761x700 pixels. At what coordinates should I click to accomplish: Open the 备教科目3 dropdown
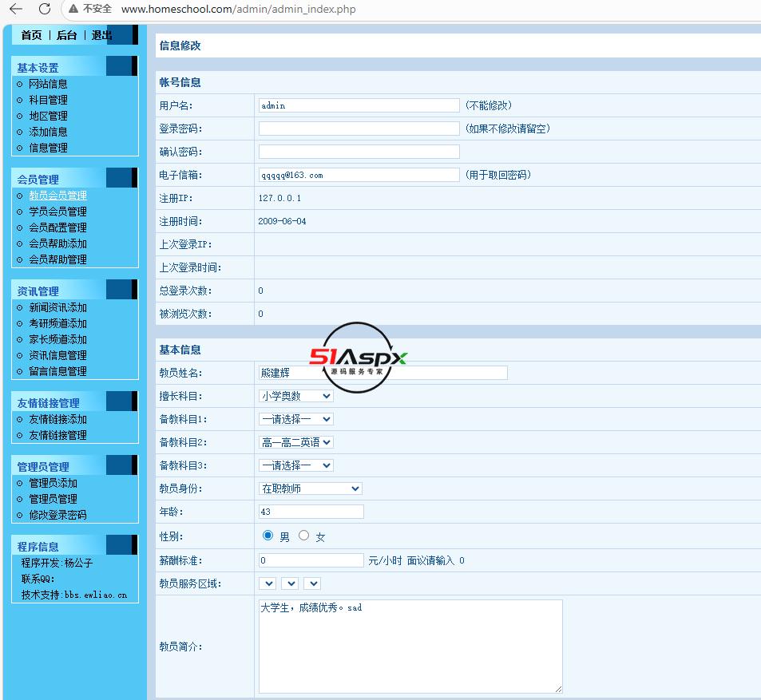(296, 465)
